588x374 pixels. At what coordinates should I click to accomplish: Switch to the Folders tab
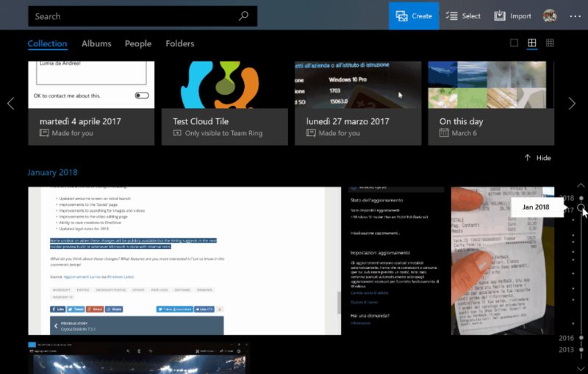(180, 43)
